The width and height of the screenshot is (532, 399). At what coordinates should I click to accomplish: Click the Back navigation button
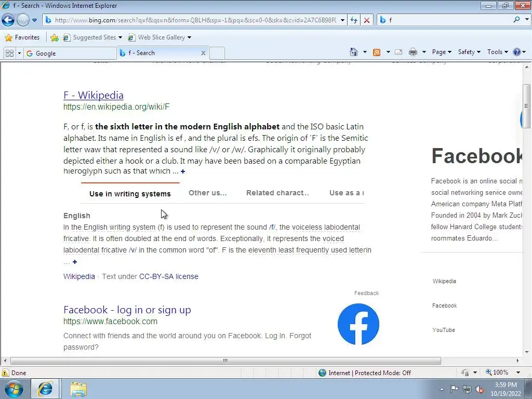pos(8,20)
